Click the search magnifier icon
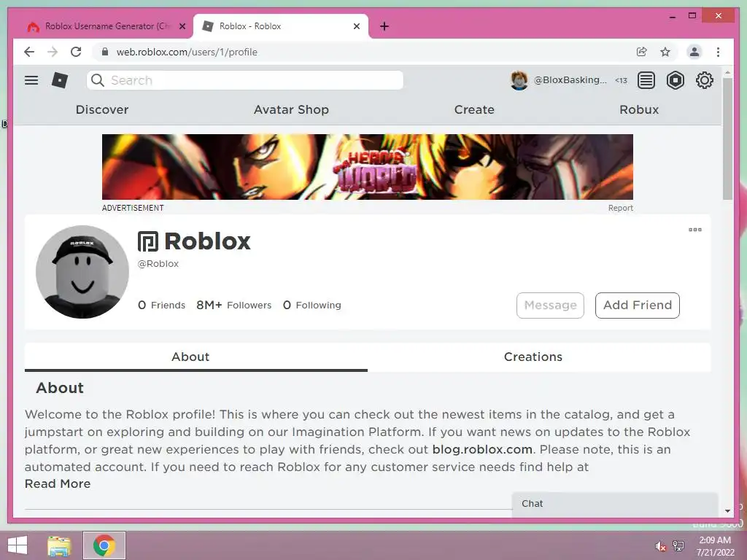The height and width of the screenshot is (560, 747). click(98, 80)
